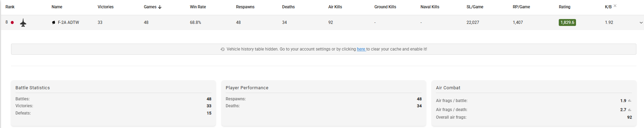The image size is (644, 128).
Task: Click the vehicle history hidden notice banner
Action: click(x=324, y=49)
